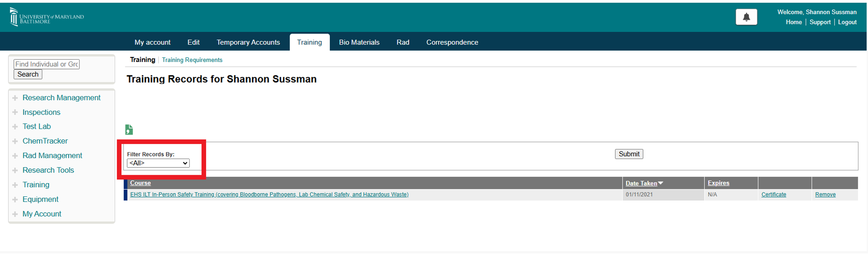Open the Temporary Accounts tab
The width and height of the screenshot is (868, 257).
[248, 42]
